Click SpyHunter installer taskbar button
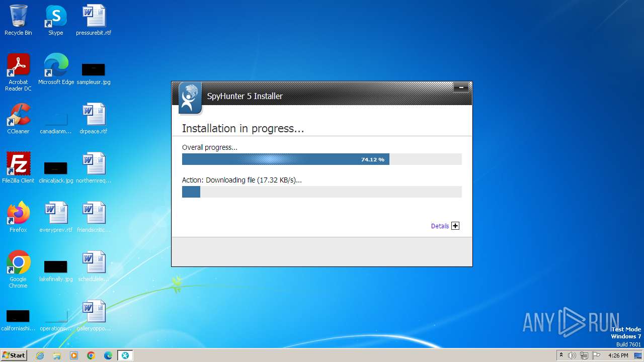This screenshot has width=644, height=362. click(125, 355)
